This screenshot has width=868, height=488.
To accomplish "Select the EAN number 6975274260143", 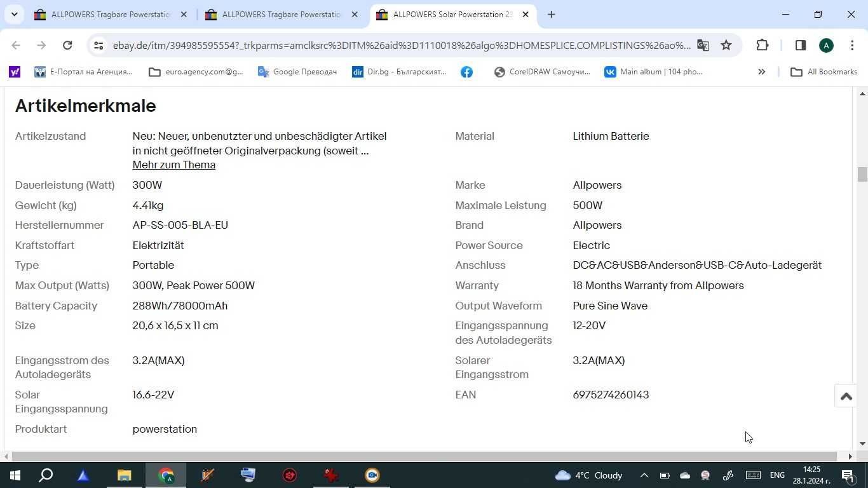I will pyautogui.click(x=611, y=395).
